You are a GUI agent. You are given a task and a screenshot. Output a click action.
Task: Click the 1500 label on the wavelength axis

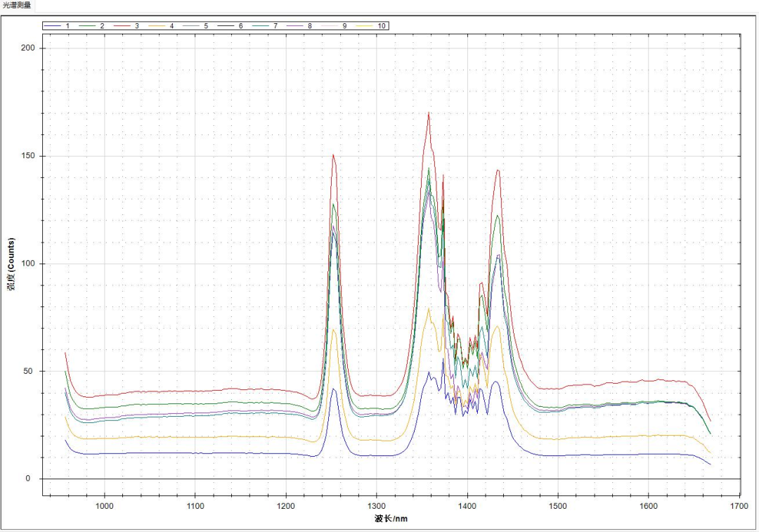click(558, 506)
